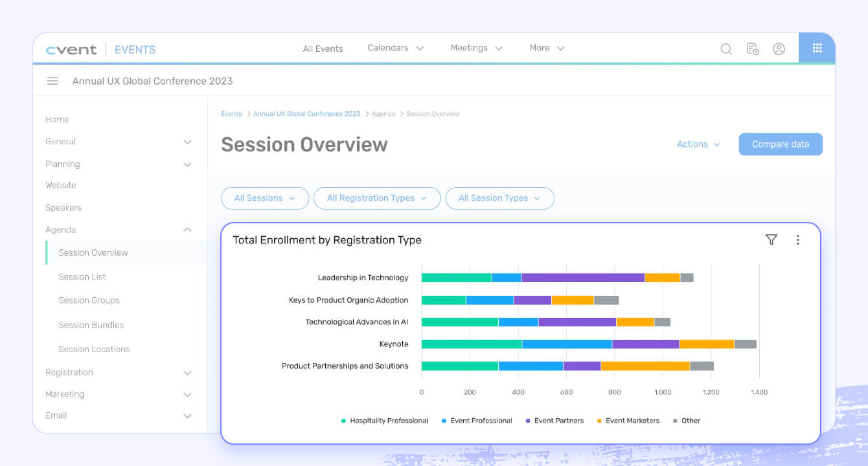Select Session Overview in sidebar
The height and width of the screenshot is (466, 868).
point(93,252)
